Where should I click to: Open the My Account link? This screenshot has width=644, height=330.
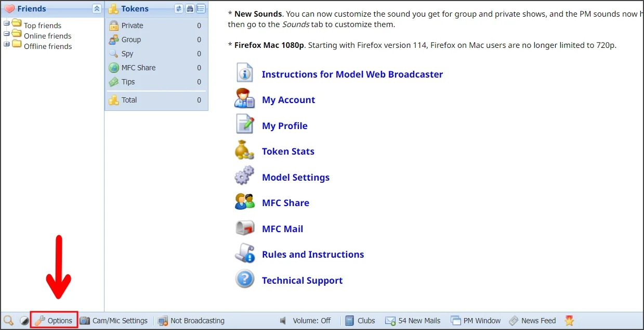coord(288,100)
